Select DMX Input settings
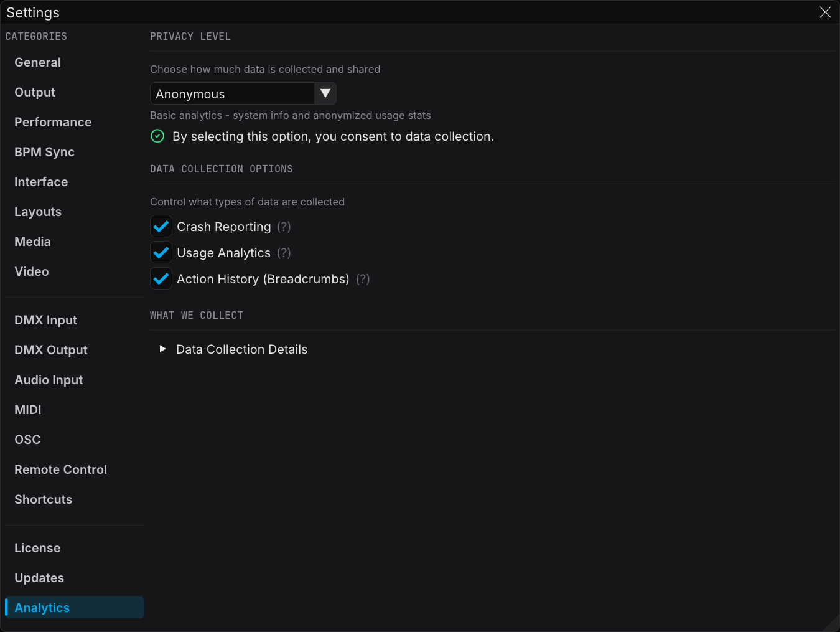The width and height of the screenshot is (840, 632). point(75,320)
